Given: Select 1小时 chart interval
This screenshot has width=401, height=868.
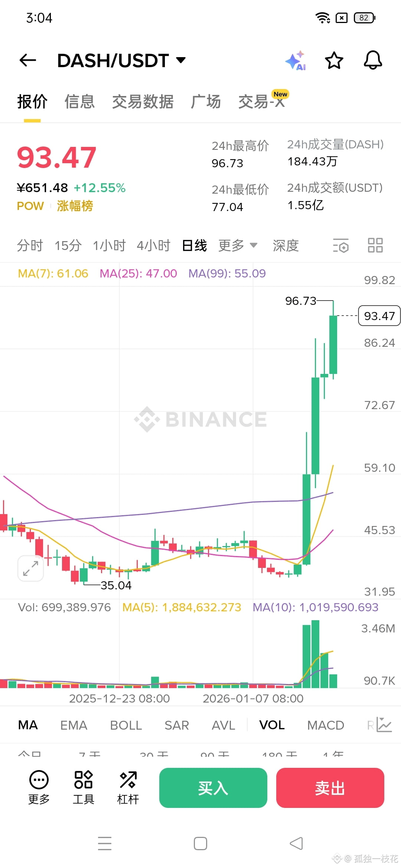Looking at the screenshot, I should [x=109, y=246].
